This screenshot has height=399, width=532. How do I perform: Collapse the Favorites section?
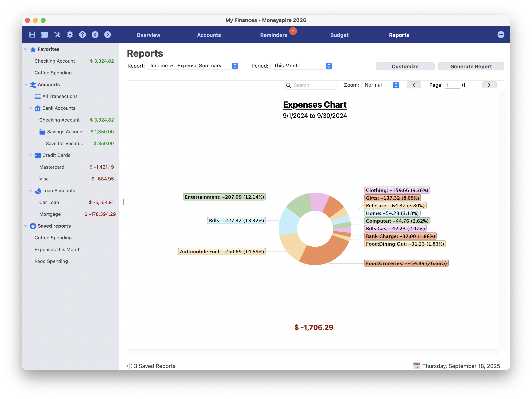click(26, 49)
